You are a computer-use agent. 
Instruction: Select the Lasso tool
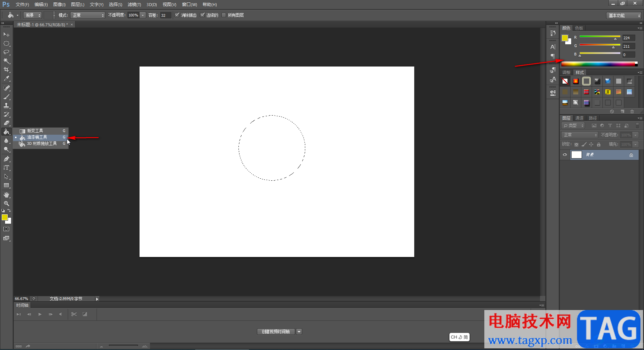[6, 52]
